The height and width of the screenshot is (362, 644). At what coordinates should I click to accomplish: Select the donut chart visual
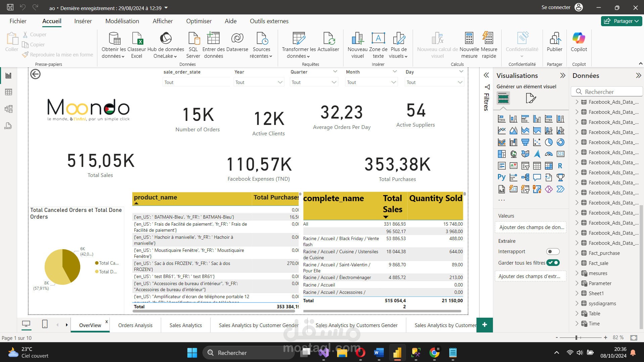coord(560,142)
